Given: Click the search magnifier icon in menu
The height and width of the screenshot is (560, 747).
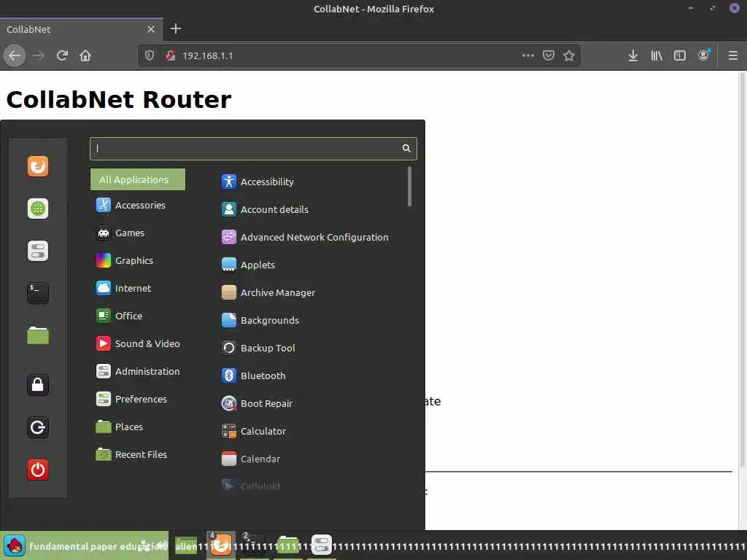Looking at the screenshot, I should 406,148.
